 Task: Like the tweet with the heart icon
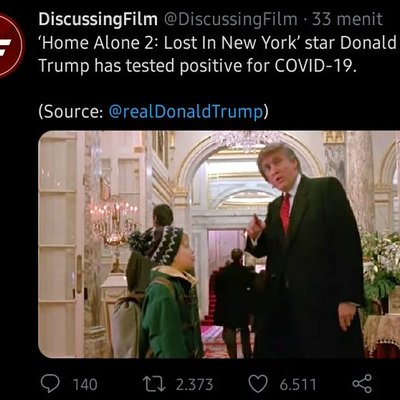[258, 384]
